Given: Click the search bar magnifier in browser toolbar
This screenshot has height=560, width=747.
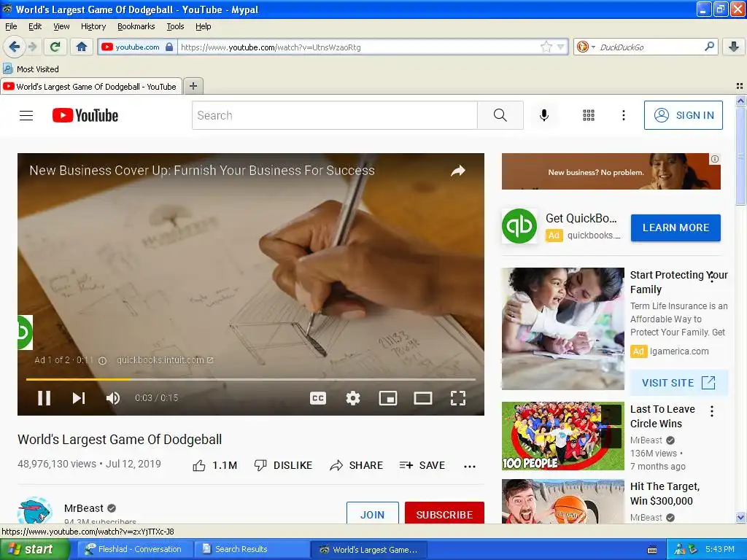Looking at the screenshot, I should [x=709, y=47].
